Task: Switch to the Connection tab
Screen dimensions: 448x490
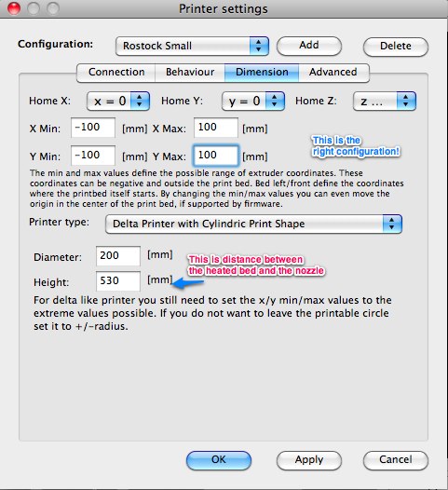Action: pos(116,72)
